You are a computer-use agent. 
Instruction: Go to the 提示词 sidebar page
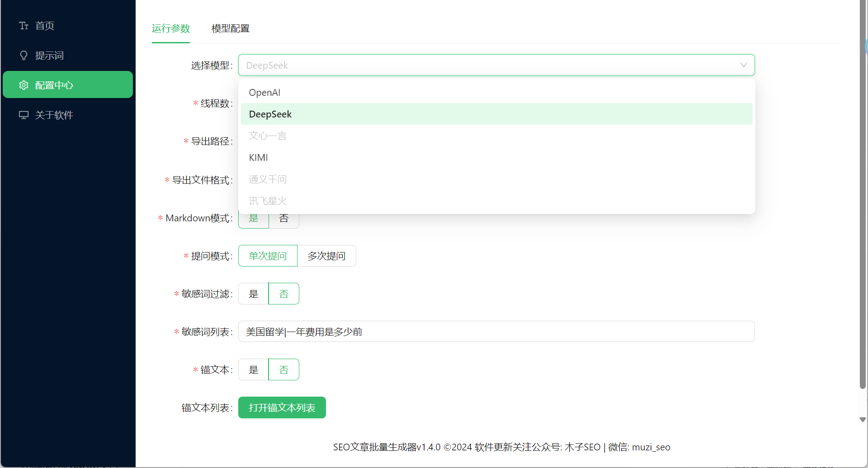pos(68,56)
